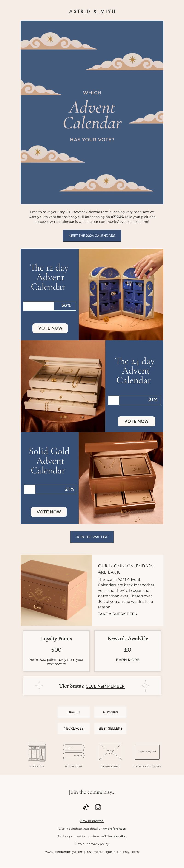Click the Find a Store building icon
This screenshot has width=184, height=868.
[x=37, y=752]
